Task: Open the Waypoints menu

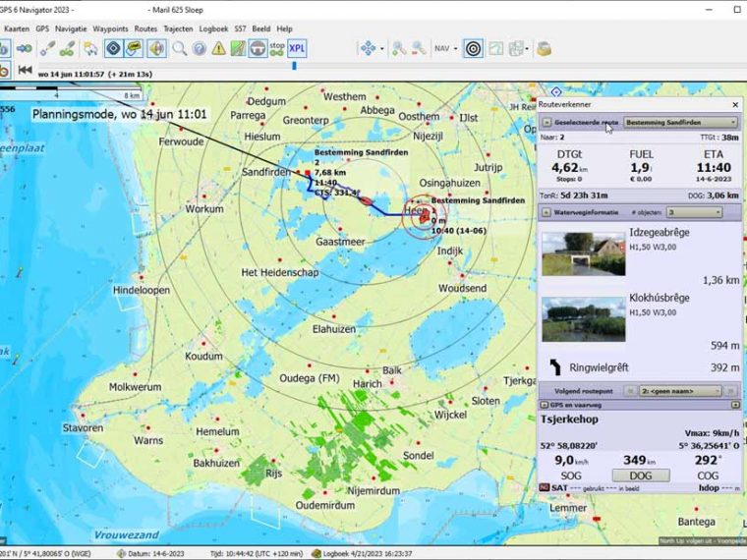Action: 110,28
